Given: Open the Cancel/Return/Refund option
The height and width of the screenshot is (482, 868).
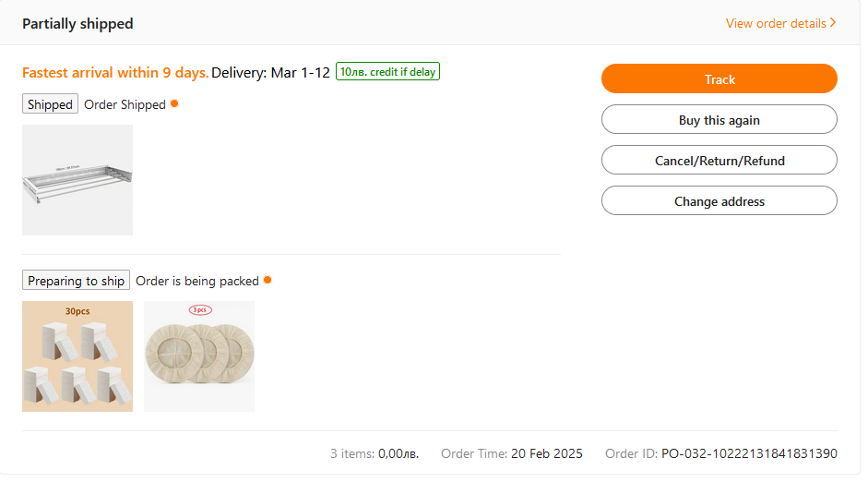Looking at the screenshot, I should (719, 161).
